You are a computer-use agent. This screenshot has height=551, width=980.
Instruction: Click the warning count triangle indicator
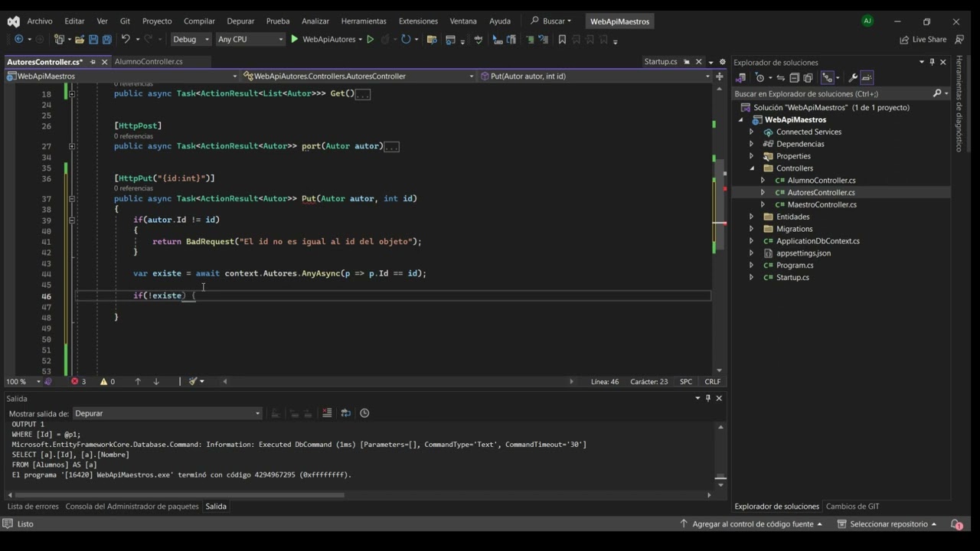[107, 381]
